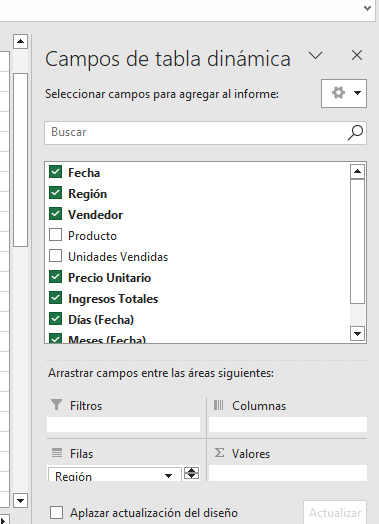Move Región field with the spinner arrows

pyautogui.click(x=192, y=473)
